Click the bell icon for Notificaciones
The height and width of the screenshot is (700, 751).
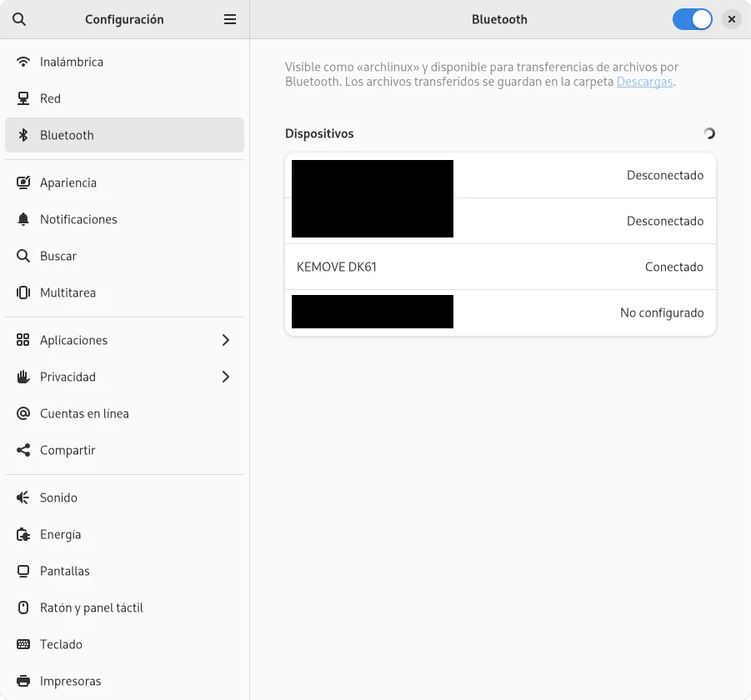pos(23,219)
